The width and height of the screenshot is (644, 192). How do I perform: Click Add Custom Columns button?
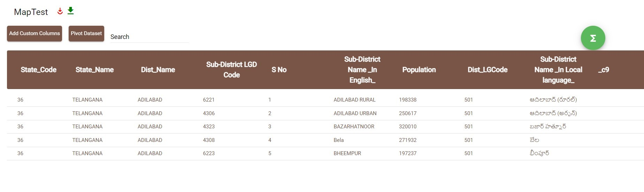pos(34,33)
